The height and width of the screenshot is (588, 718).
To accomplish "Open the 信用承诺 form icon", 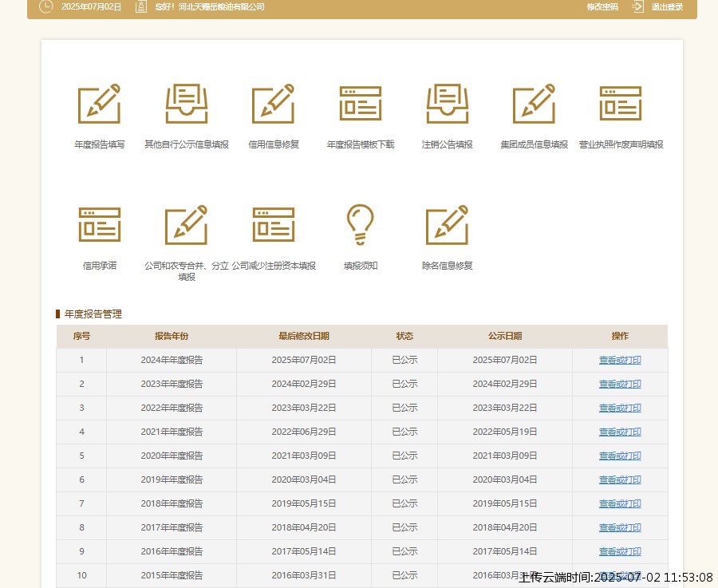I will click(100, 224).
